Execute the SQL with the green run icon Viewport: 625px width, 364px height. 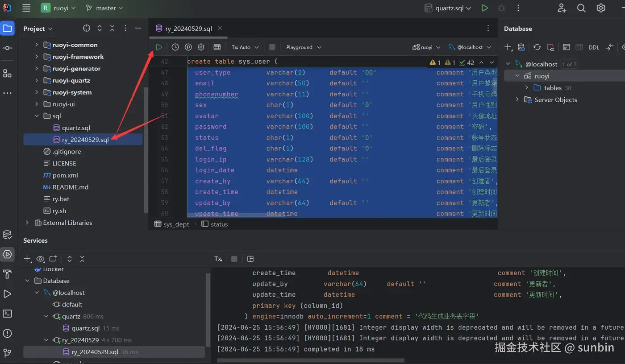pyautogui.click(x=159, y=47)
